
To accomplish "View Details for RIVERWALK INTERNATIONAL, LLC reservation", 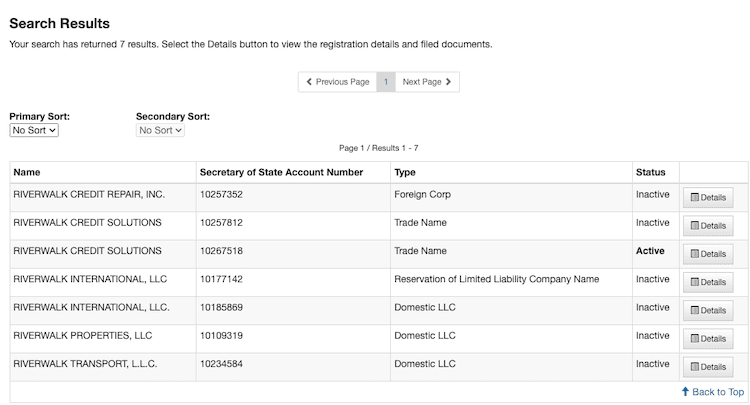I will (x=708, y=282).
